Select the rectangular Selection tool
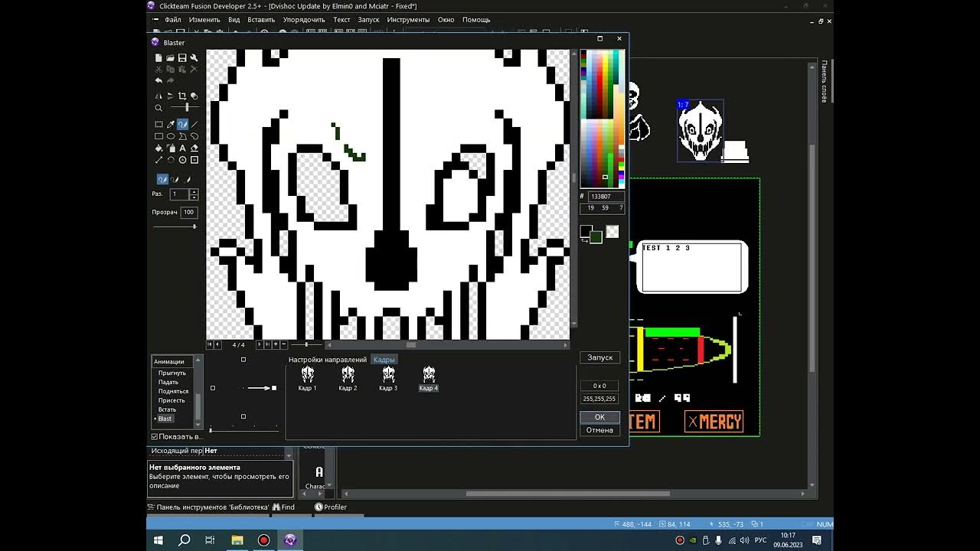The image size is (980, 551). 158,124
